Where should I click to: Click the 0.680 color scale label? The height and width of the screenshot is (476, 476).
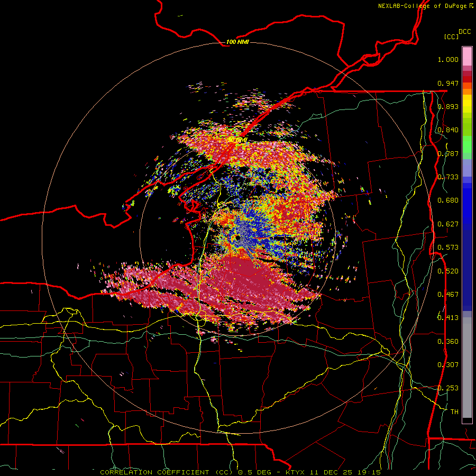(448, 200)
